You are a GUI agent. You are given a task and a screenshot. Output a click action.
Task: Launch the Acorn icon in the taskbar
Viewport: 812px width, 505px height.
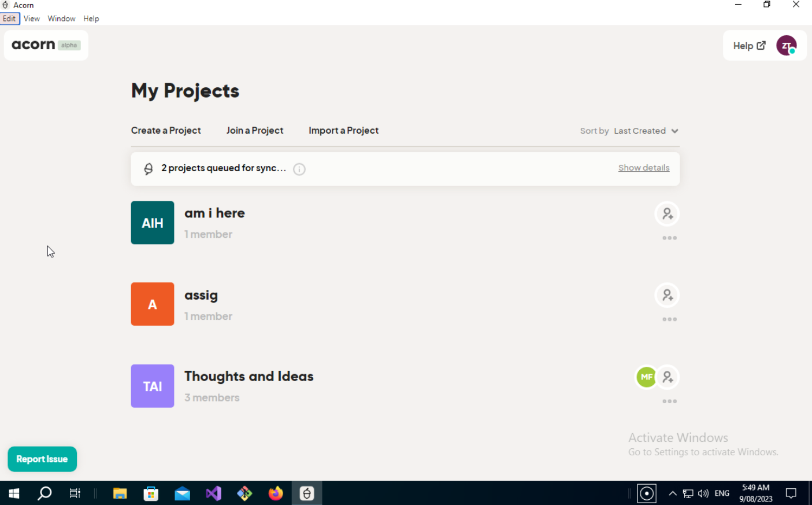306,493
